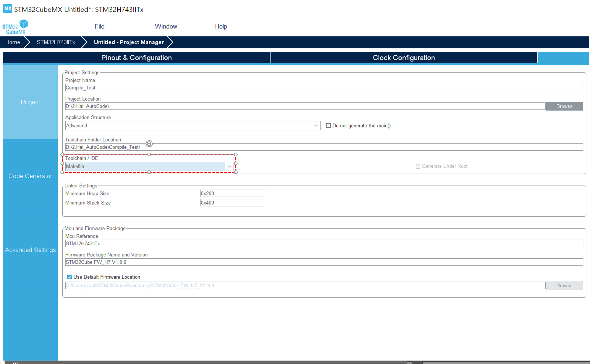Open the Window menu
Viewport: 590px width, 364px height.
166,26
